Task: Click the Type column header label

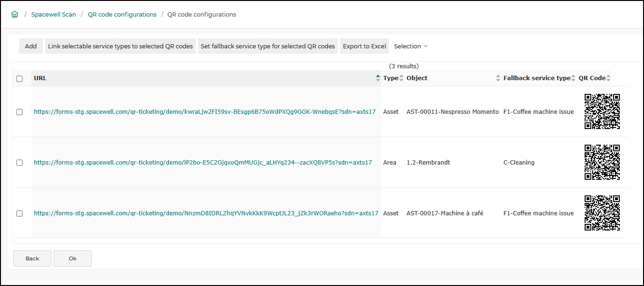Action: (391, 78)
